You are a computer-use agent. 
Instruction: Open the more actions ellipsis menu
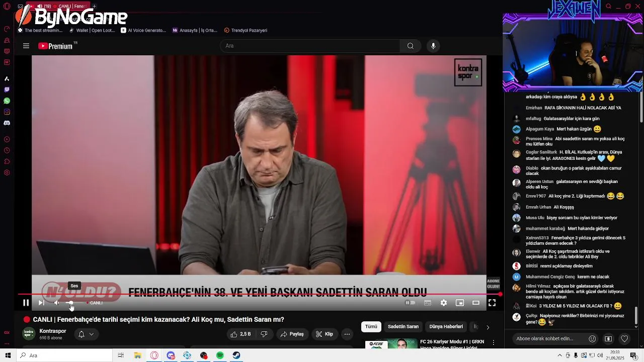pyautogui.click(x=347, y=334)
